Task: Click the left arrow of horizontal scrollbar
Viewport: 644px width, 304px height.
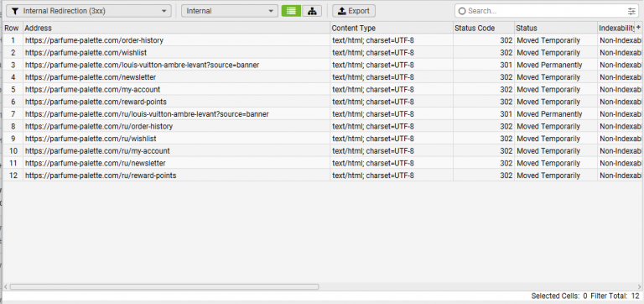Action: pyautogui.click(x=6, y=286)
